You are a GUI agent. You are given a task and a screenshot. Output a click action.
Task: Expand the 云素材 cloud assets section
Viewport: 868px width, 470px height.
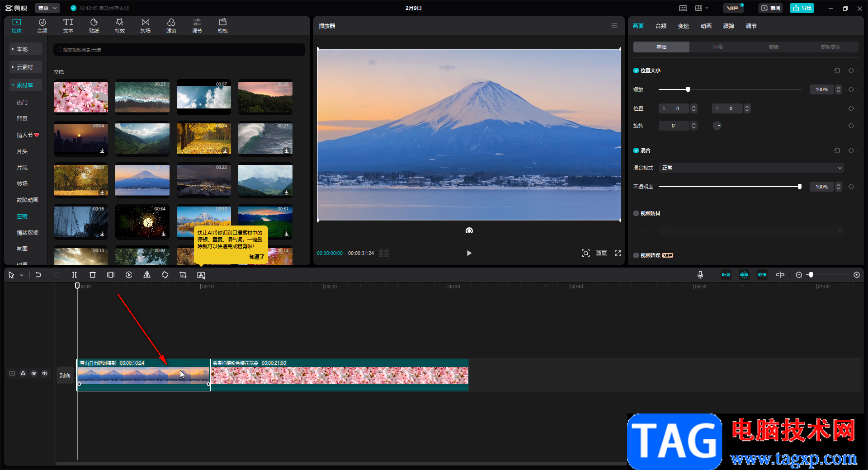tap(26, 67)
